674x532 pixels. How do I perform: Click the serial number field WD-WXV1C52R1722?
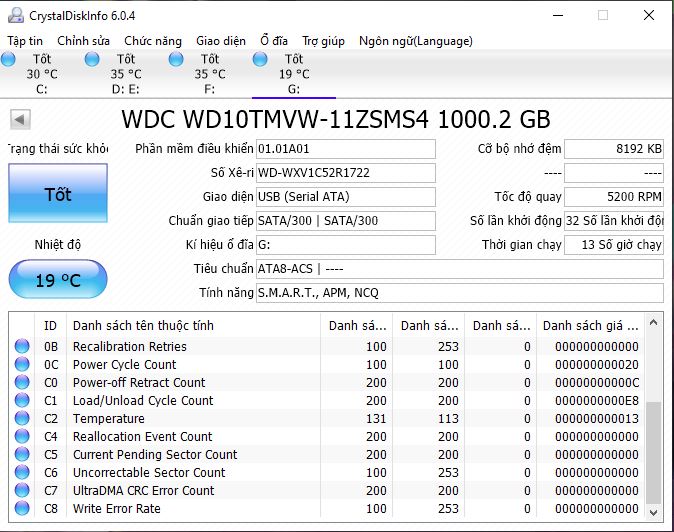(x=346, y=173)
